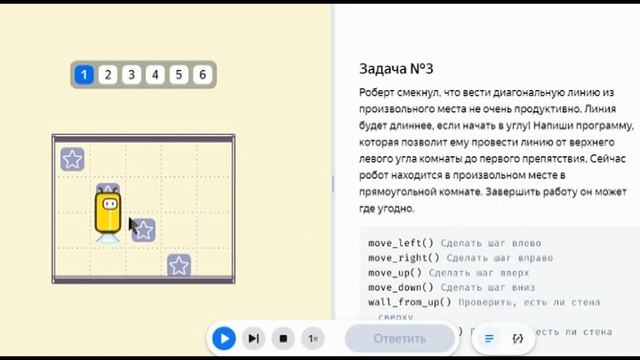Image resolution: width=640 pixels, height=360 pixels.
Task: Select test level 5
Action: click(179, 75)
